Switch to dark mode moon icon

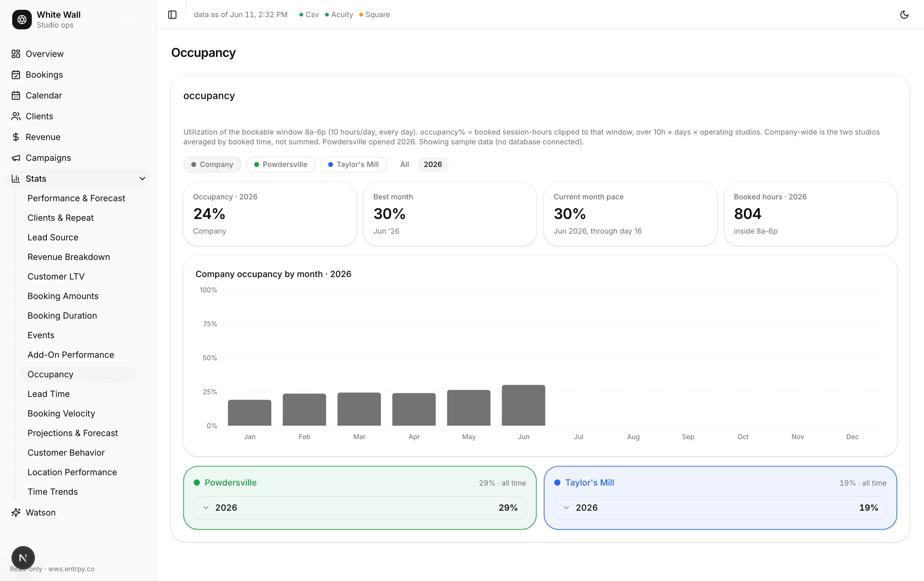(x=904, y=15)
